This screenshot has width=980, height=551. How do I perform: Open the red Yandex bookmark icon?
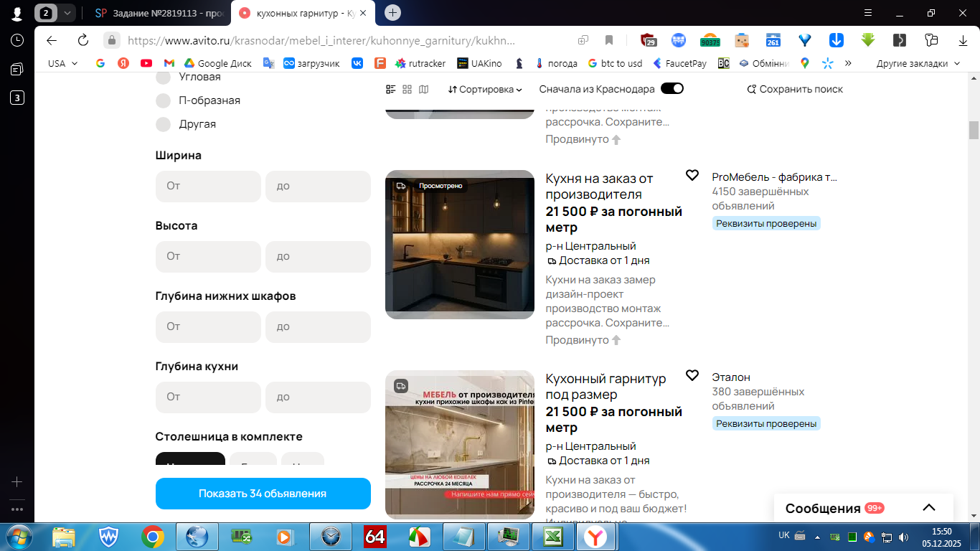(x=123, y=63)
